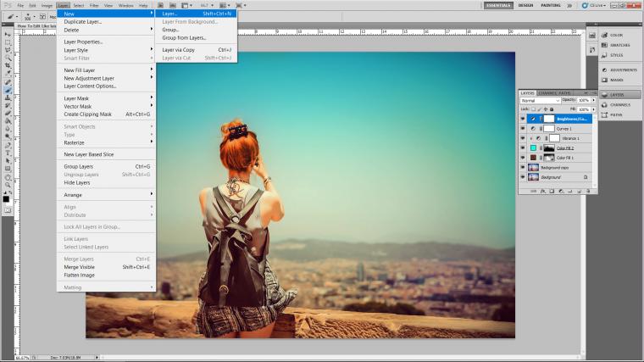Click the foreground color black swatch
Viewport: 644px width, 362px height.
coord(6,199)
